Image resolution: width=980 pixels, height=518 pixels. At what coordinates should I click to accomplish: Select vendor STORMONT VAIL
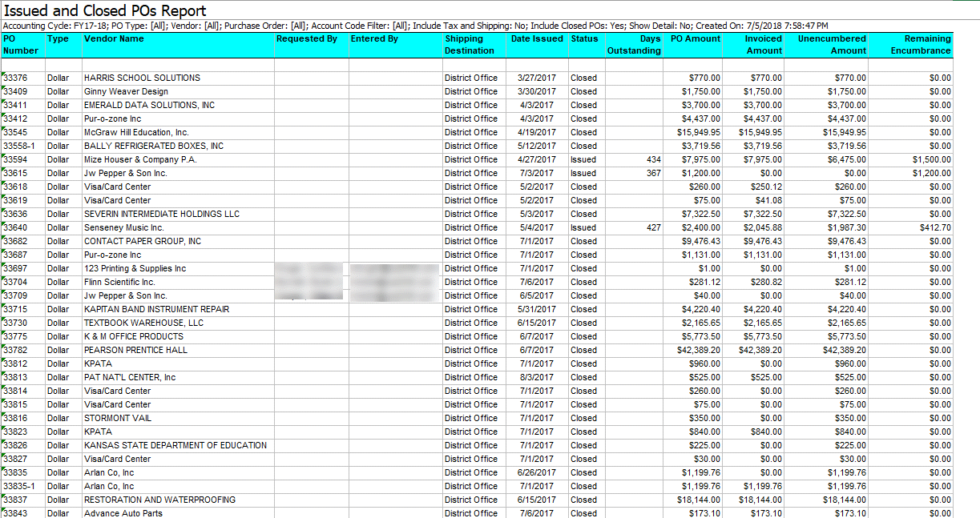(x=118, y=419)
